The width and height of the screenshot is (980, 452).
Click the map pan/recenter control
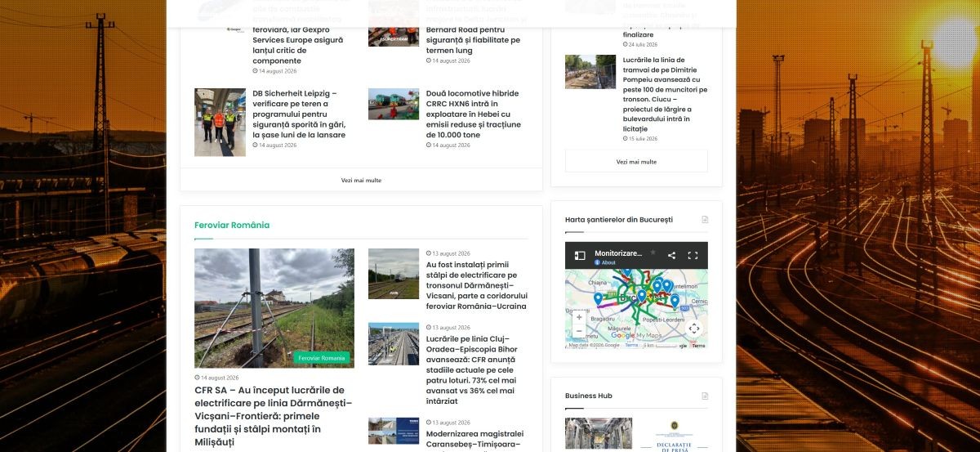click(x=694, y=329)
